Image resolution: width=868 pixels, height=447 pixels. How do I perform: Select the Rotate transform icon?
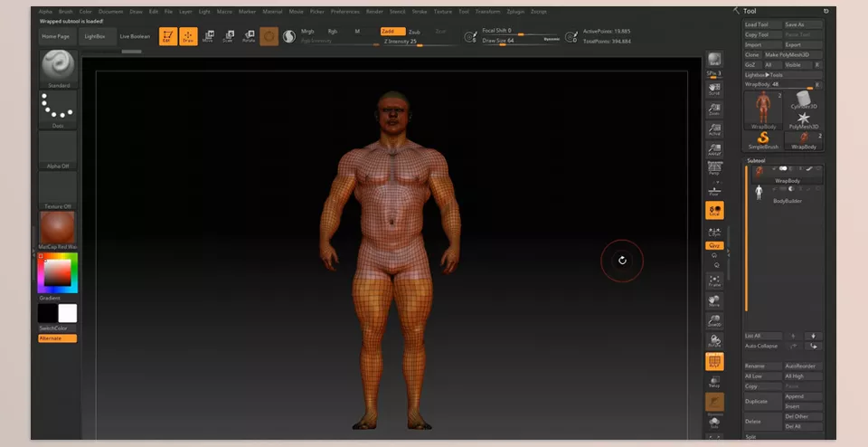click(249, 36)
